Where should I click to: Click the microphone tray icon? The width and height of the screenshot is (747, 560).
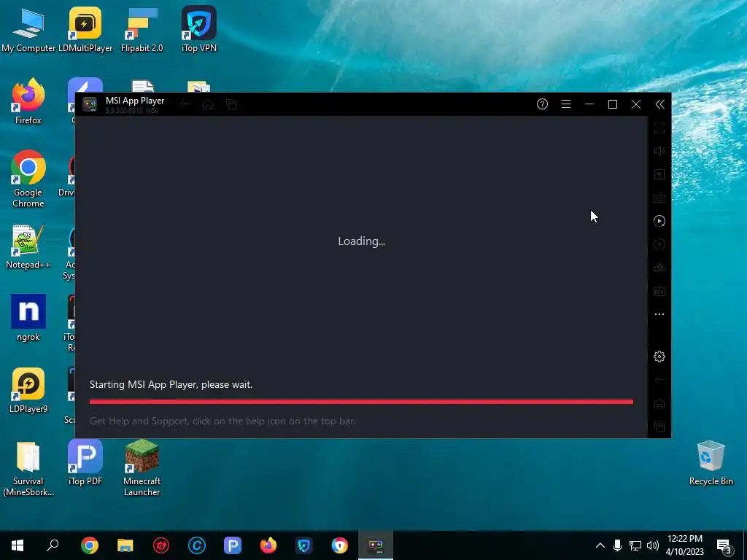point(617,545)
